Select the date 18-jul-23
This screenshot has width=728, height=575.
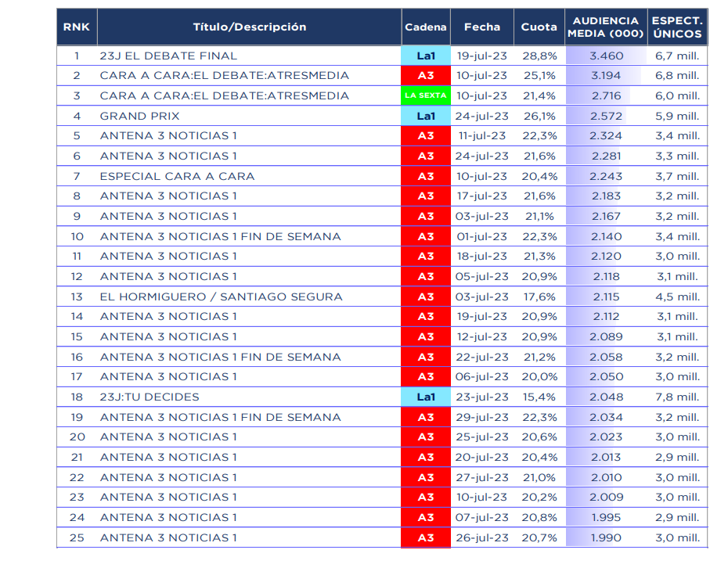(482, 256)
